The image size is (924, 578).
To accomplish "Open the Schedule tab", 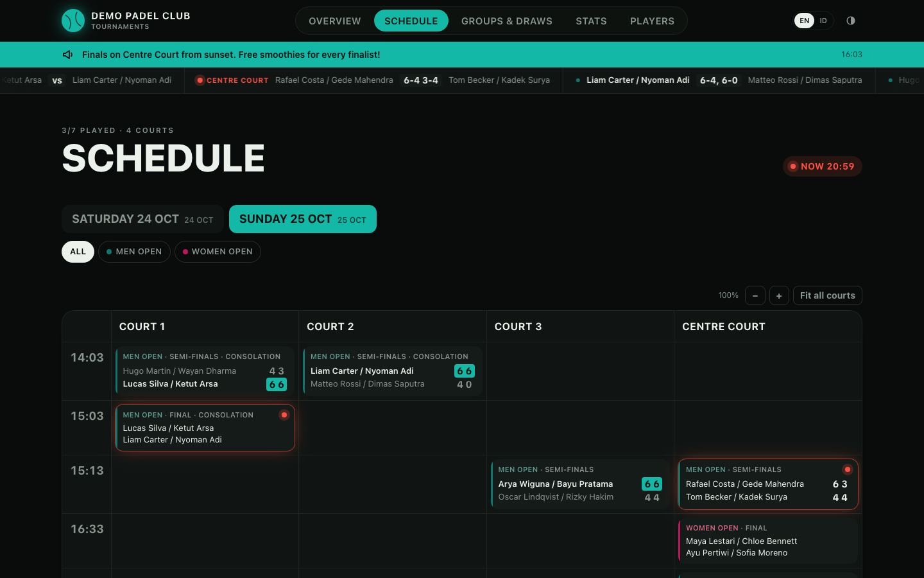I will 411,21.
